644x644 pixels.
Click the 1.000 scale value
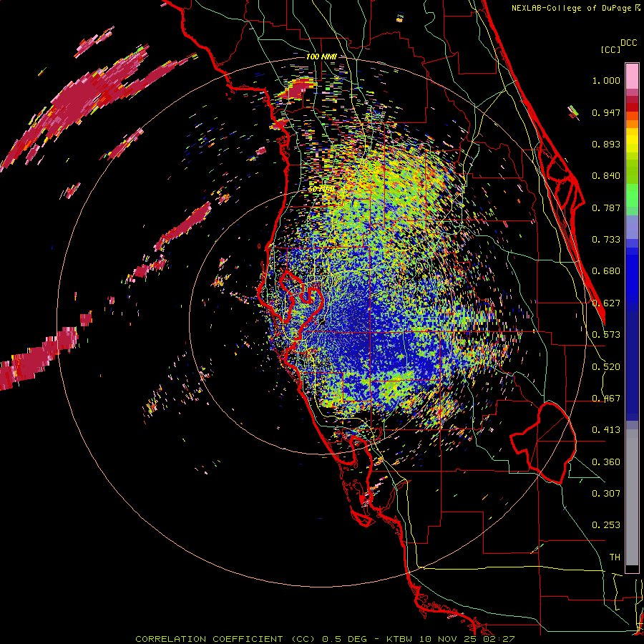[606, 80]
